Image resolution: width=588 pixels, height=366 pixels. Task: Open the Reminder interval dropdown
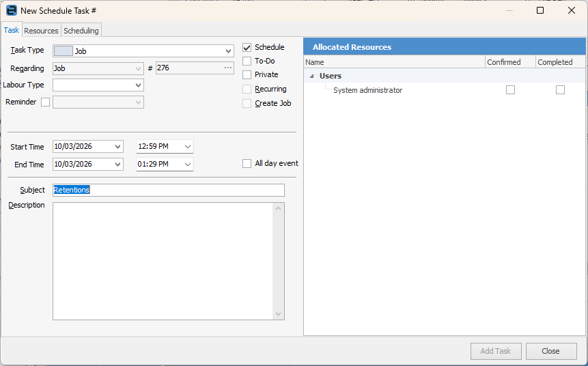(138, 102)
